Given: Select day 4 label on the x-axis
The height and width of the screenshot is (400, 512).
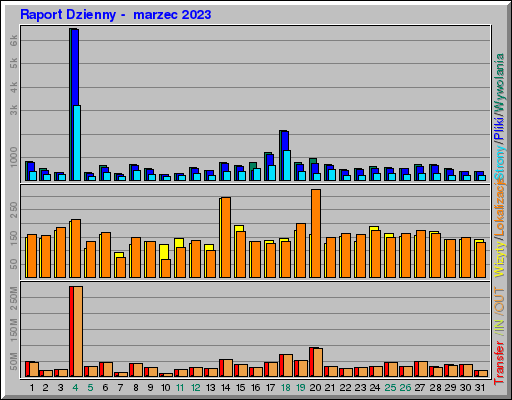Looking at the screenshot, I should click(x=75, y=388).
